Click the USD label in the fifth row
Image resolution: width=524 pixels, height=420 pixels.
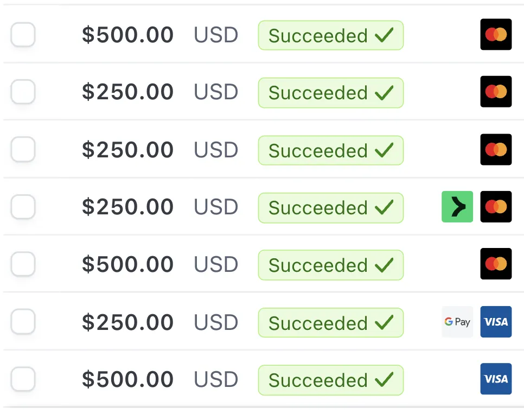point(216,265)
